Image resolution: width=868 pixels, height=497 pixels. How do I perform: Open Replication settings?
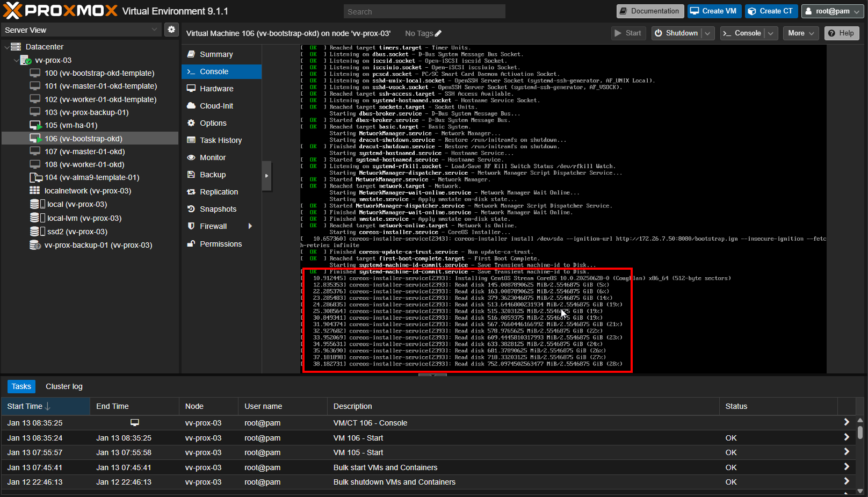(218, 192)
